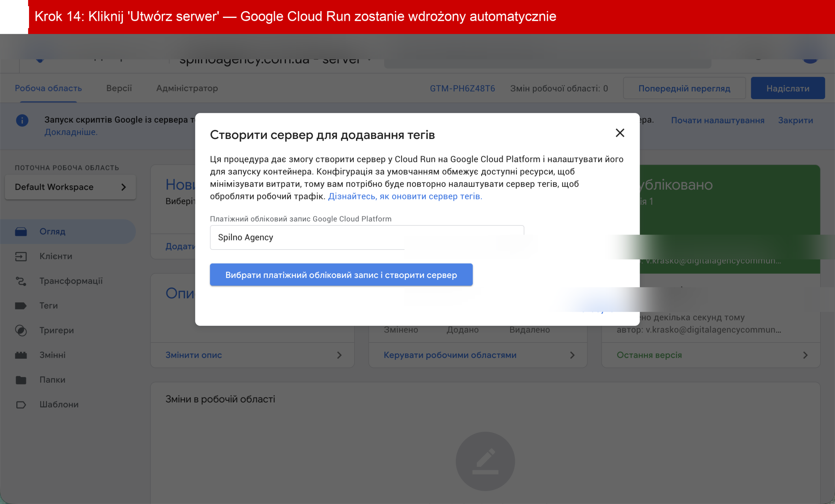Screen dimensions: 835x504
Task: Click the Платіжний обліковий запис field label
Action: [301, 219]
